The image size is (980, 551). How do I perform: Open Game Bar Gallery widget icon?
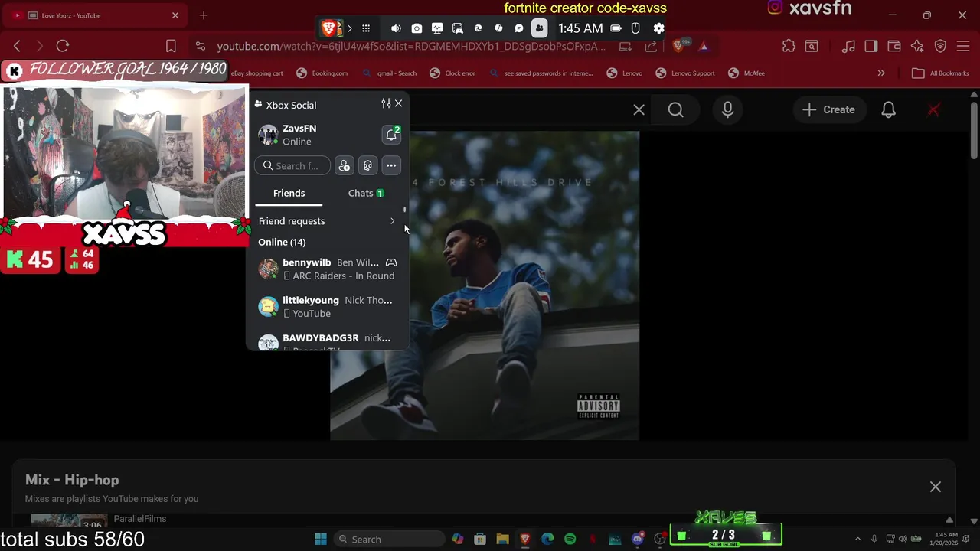(458, 28)
